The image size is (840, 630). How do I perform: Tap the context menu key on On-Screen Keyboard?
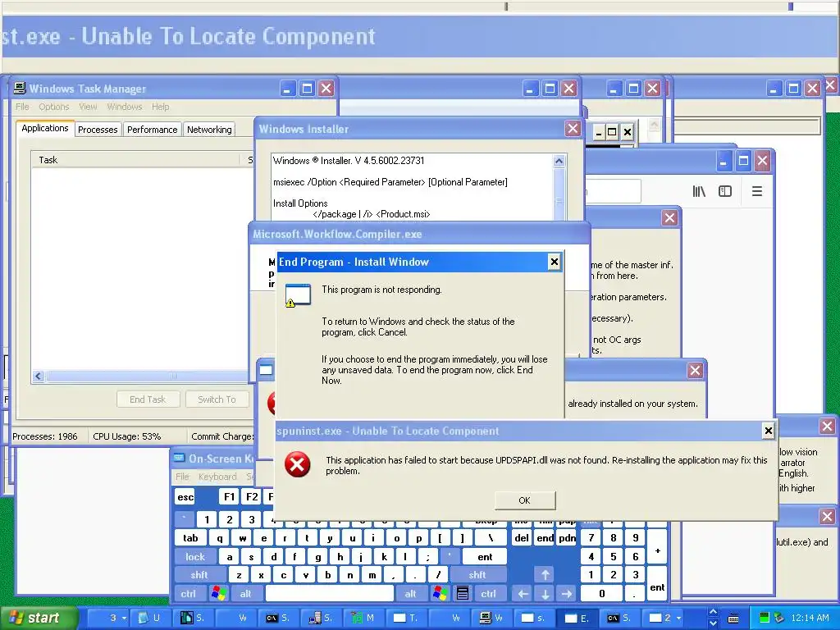point(463,594)
